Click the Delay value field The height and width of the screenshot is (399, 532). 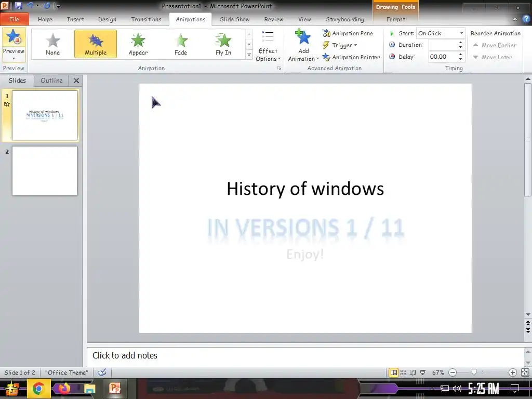tap(443, 57)
